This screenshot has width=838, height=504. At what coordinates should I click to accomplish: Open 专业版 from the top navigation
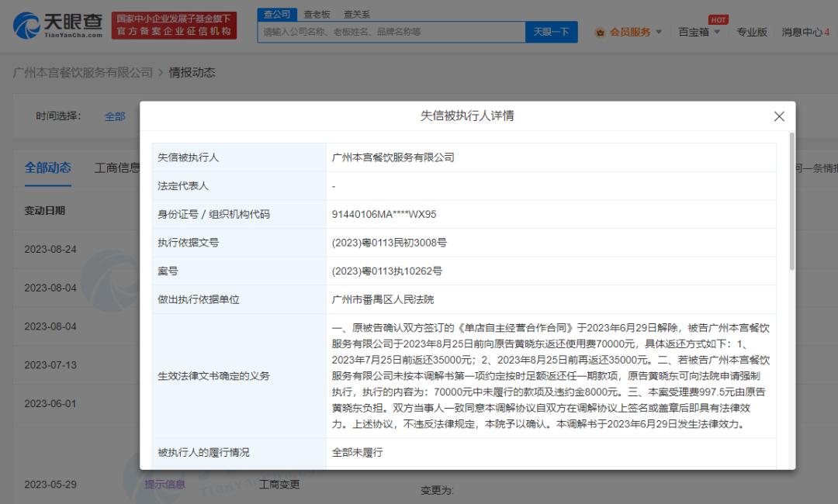[751, 32]
